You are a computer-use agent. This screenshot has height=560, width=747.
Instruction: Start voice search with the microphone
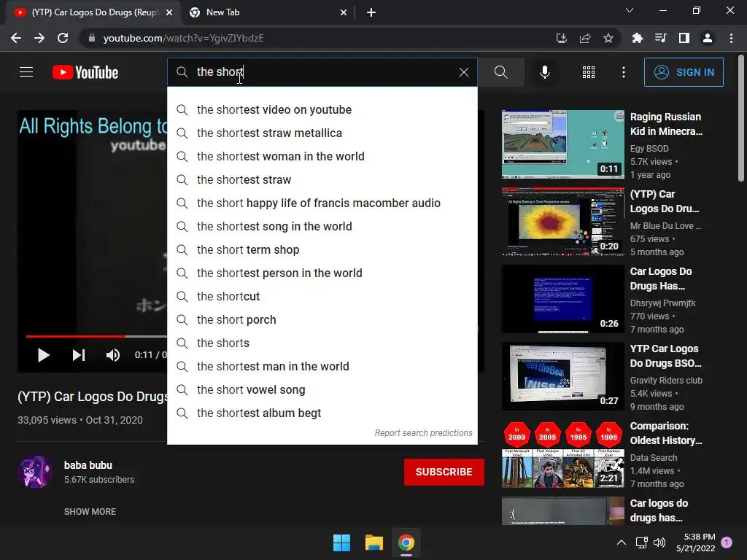544,72
